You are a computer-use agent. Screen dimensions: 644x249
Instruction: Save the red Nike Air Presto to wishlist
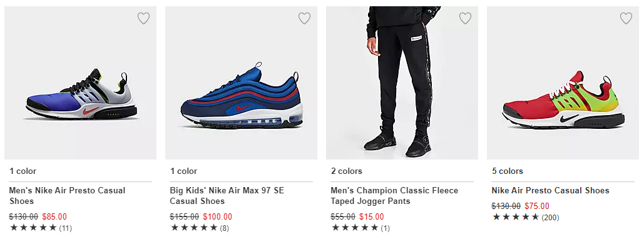pos(626,18)
